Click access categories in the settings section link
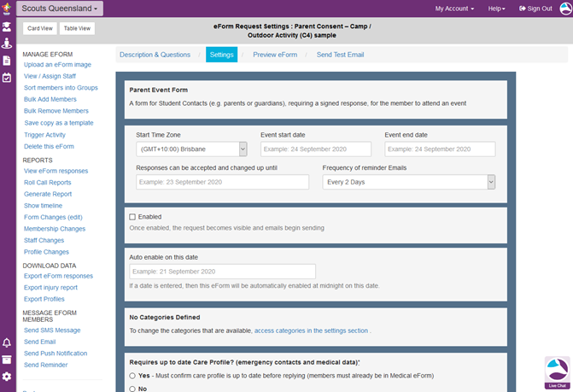Viewport: 573px width, 392px height. pos(311,331)
